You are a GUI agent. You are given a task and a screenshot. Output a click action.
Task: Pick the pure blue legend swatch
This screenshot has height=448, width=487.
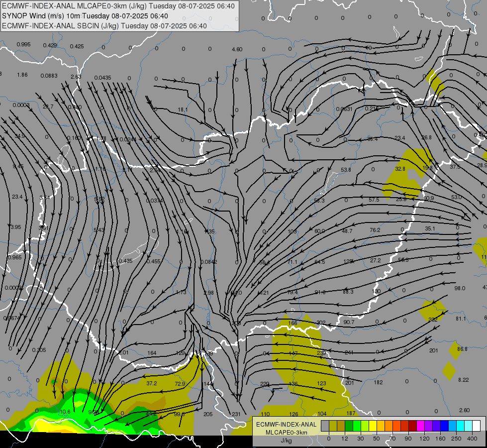point(444,426)
